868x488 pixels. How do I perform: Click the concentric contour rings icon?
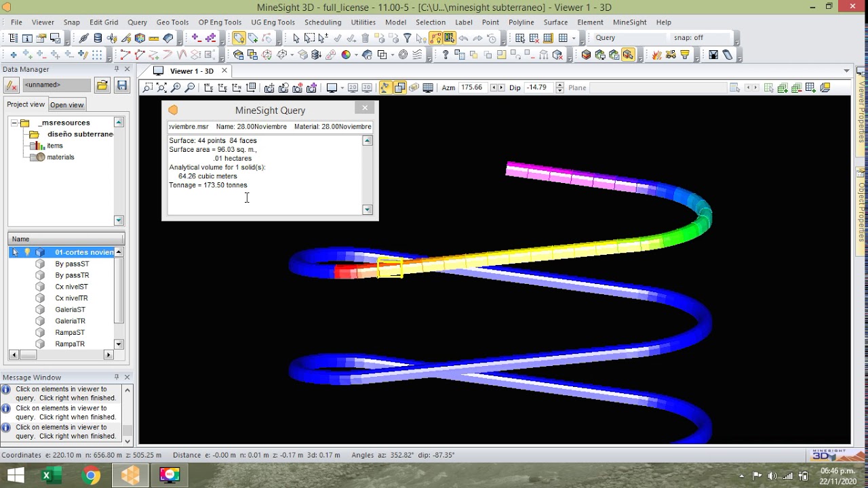click(x=403, y=55)
